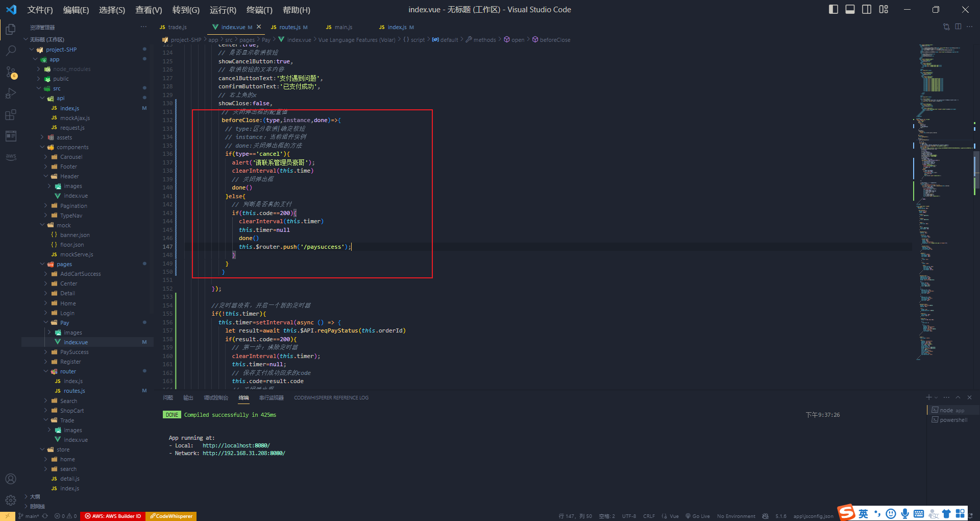Open the CODEWHISPERER REFERENCE LOG tab
This screenshot has width=980, height=521.
click(331, 397)
